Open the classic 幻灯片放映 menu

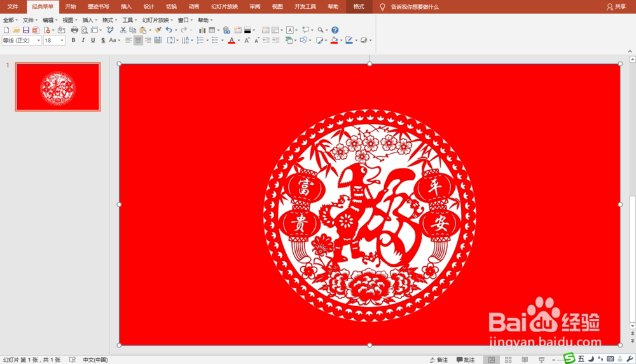pos(157,20)
